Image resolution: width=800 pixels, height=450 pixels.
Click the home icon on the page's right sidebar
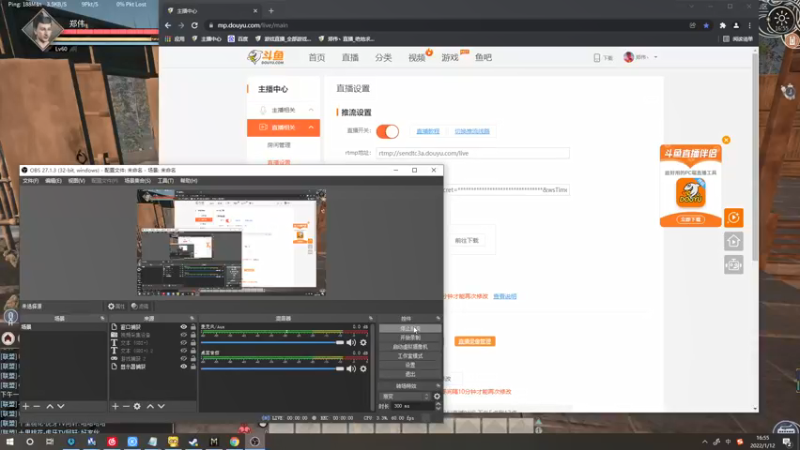[x=734, y=241]
